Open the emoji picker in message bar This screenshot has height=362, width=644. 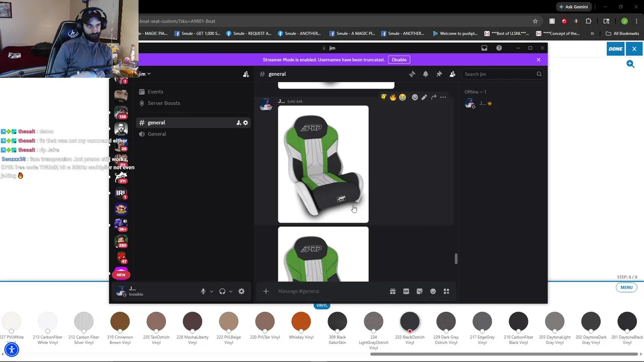tap(433, 291)
